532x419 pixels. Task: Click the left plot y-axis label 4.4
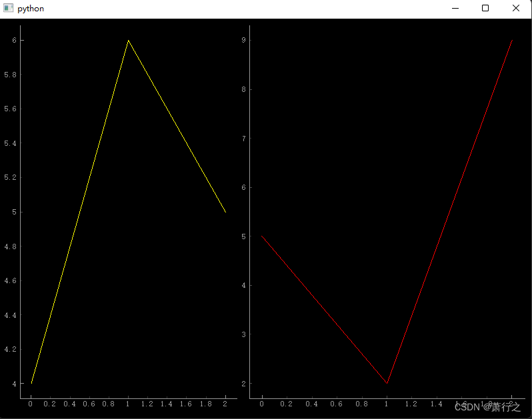point(10,315)
